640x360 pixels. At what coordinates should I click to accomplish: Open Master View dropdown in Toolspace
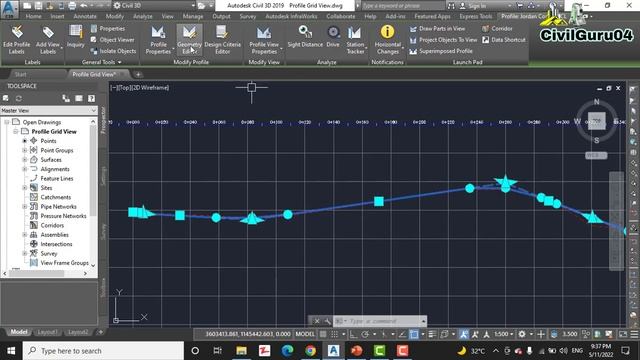[49, 111]
